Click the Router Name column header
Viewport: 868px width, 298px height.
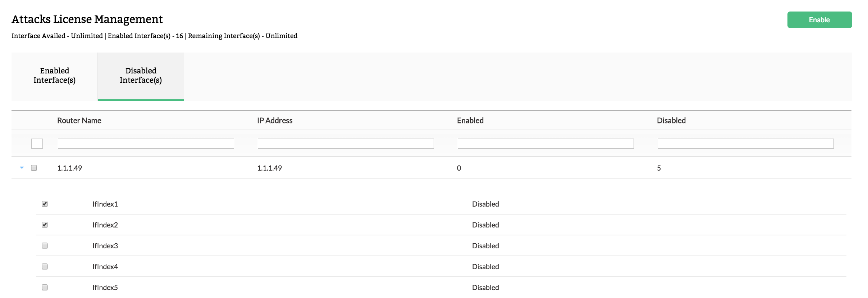(x=79, y=121)
